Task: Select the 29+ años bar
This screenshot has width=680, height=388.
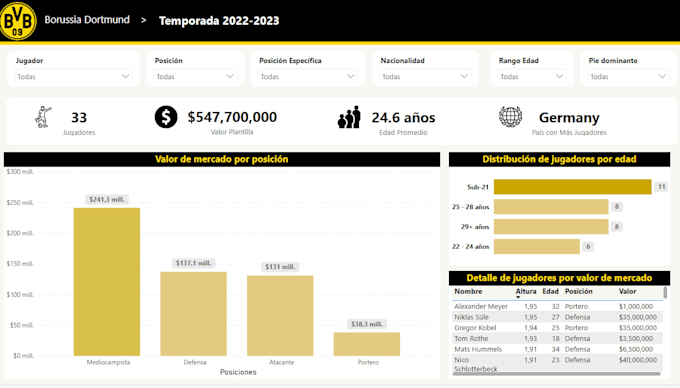Action: pos(551,227)
